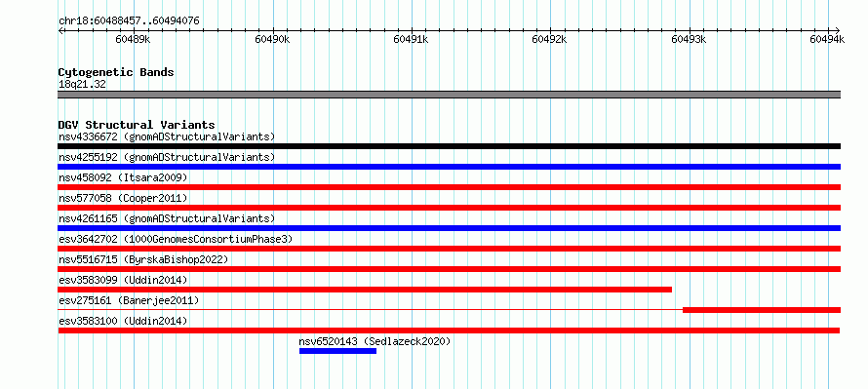Viewport: 868px width, 389px height.
Task: Click the short nsv6520143 blue bar
Action: point(337,351)
